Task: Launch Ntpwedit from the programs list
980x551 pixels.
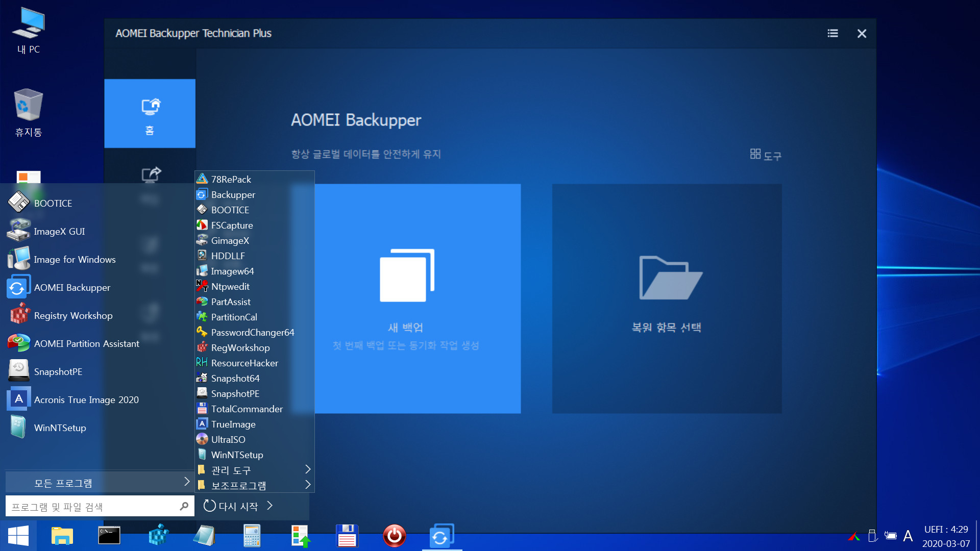Action: click(254, 286)
